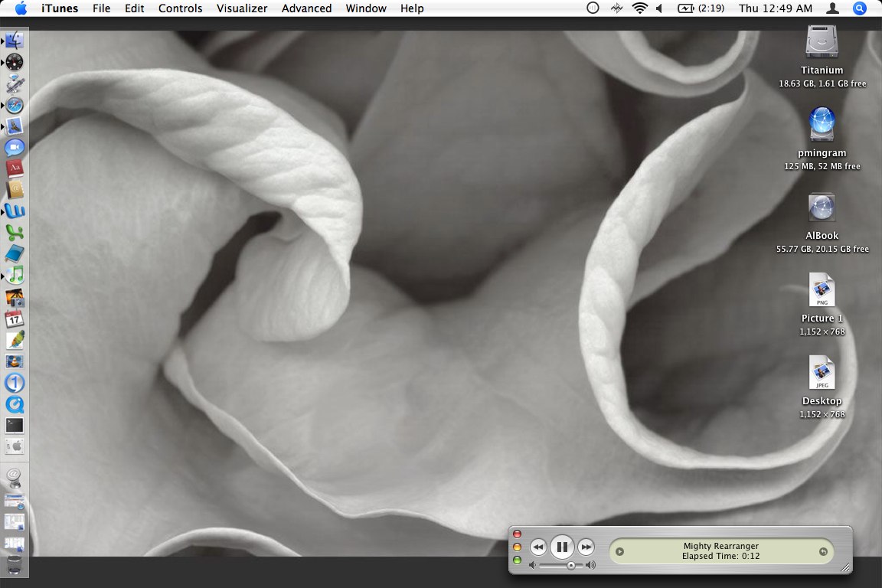
Task: Open Dictionary from the Dock
Action: point(15,168)
